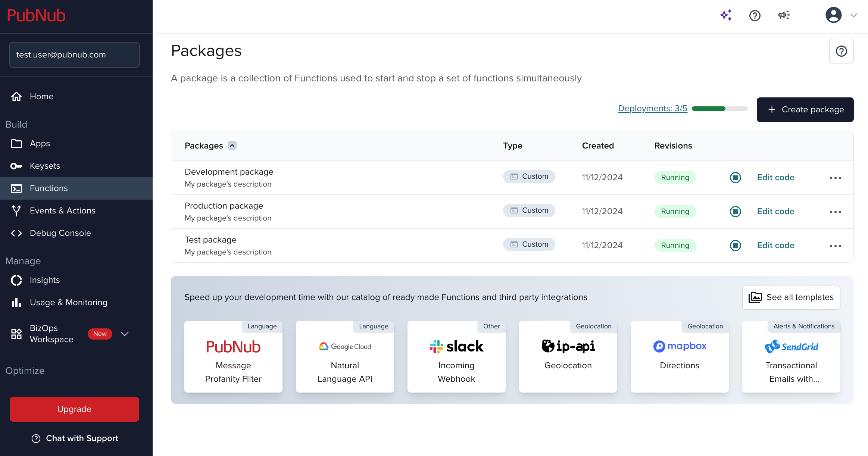Viewport: 868px width, 456px height.
Task: Toggle sort order on Packages column
Action: click(x=232, y=146)
